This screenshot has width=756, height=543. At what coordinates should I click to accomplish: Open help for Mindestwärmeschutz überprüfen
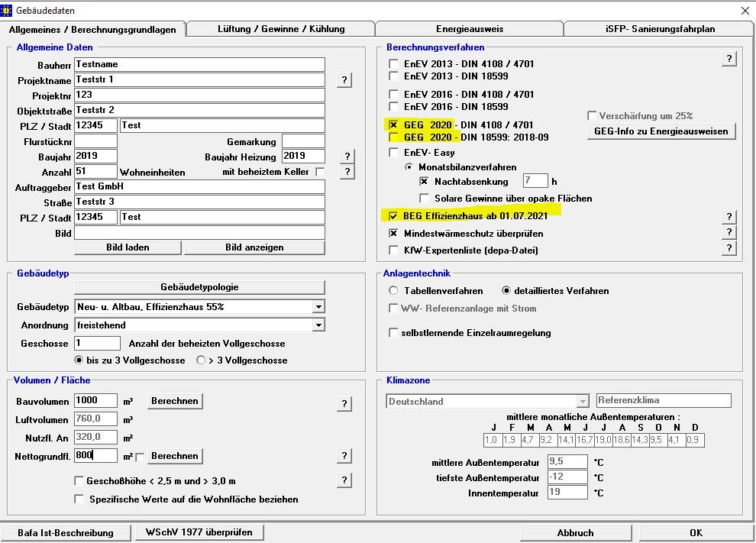[729, 233]
